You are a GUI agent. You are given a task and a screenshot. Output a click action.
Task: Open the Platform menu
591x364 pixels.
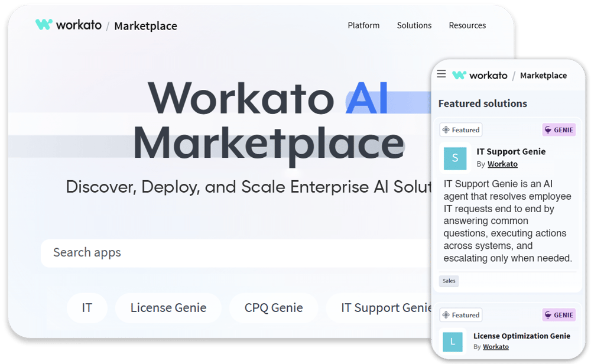click(x=363, y=25)
